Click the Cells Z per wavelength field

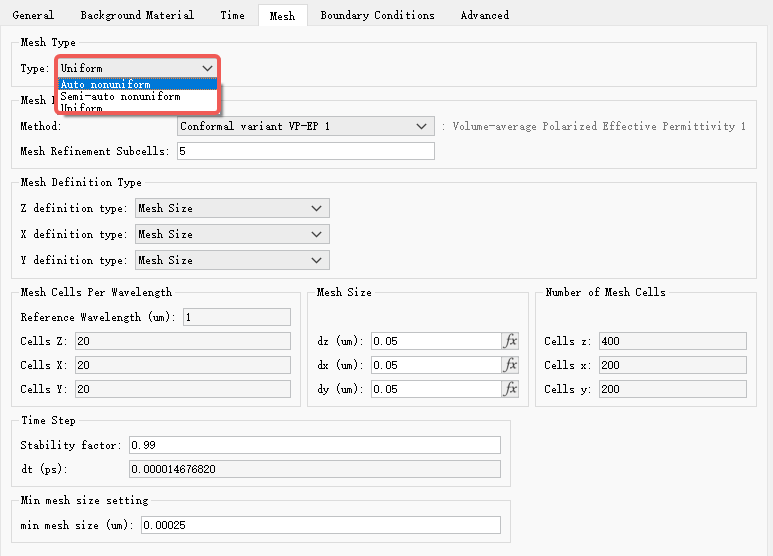tap(183, 341)
